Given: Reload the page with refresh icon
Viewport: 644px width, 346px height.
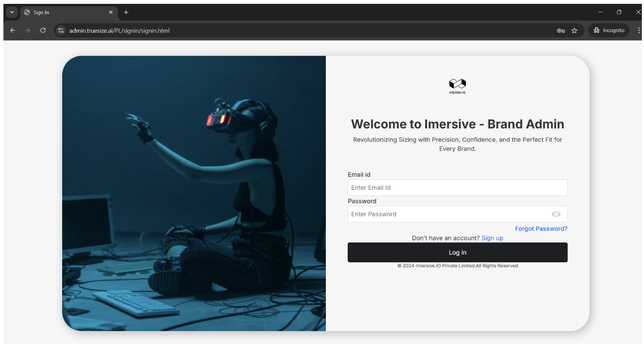Looking at the screenshot, I should coord(43,30).
